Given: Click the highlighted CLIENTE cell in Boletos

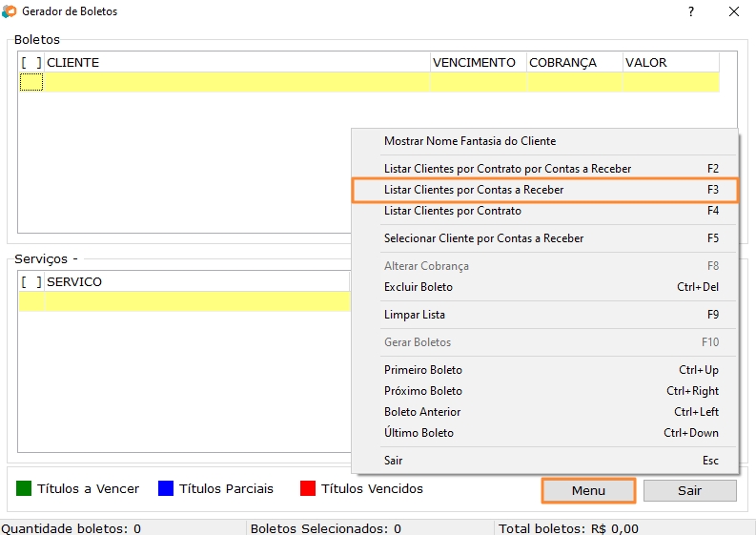Looking at the screenshot, I should tap(236, 82).
